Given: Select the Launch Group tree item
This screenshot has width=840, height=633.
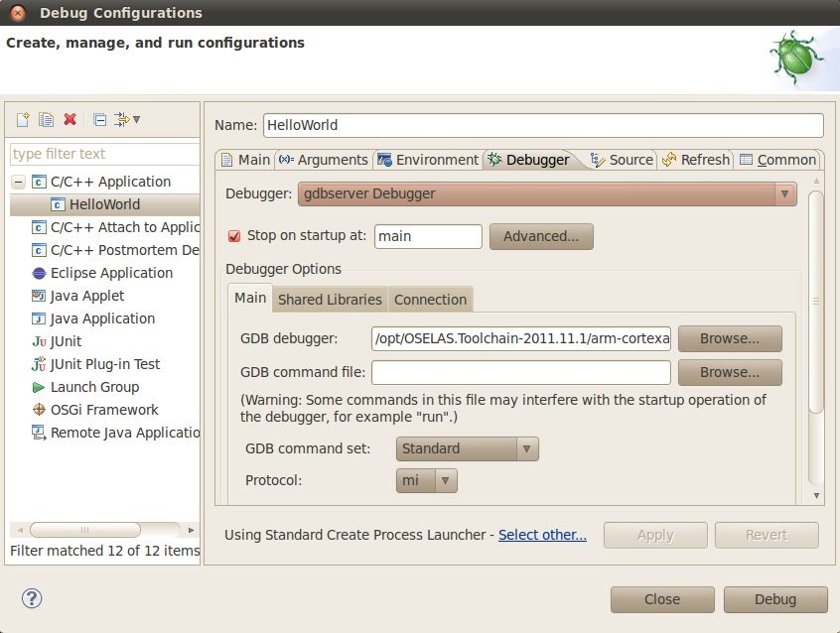Looking at the screenshot, I should 94,387.
